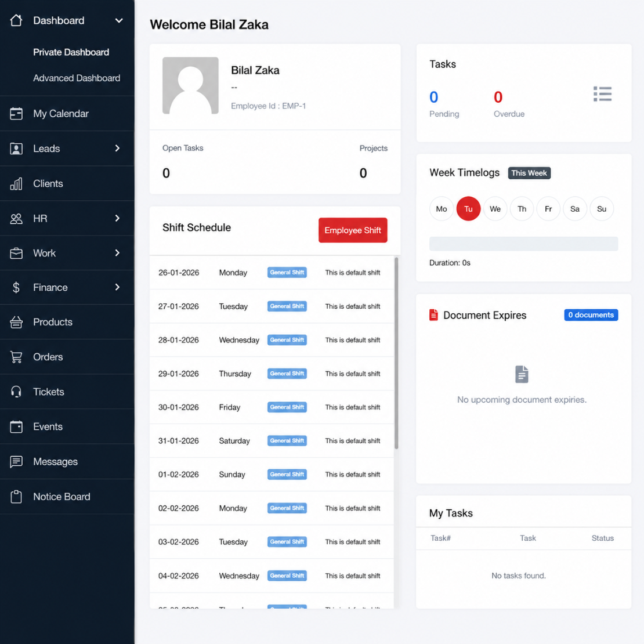The image size is (644, 644).
Task: Expand the Leads submenu arrow
Action: (117, 149)
